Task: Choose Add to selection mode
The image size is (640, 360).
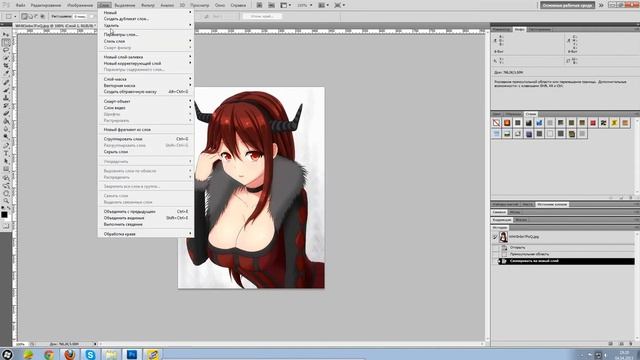Action: point(31,16)
